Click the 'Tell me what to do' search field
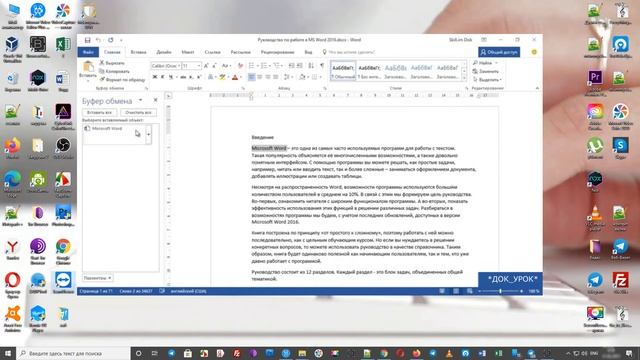This screenshot has height=360, width=640. pyautogui.click(x=348, y=52)
